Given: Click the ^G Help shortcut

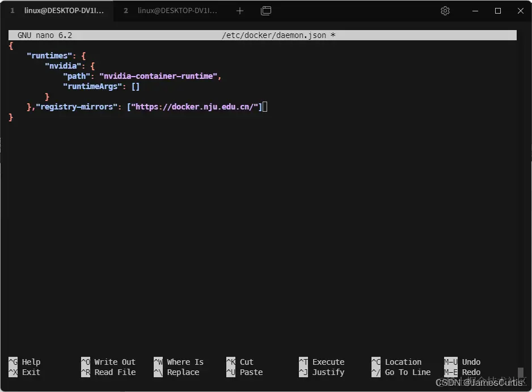Looking at the screenshot, I should [x=24, y=362].
